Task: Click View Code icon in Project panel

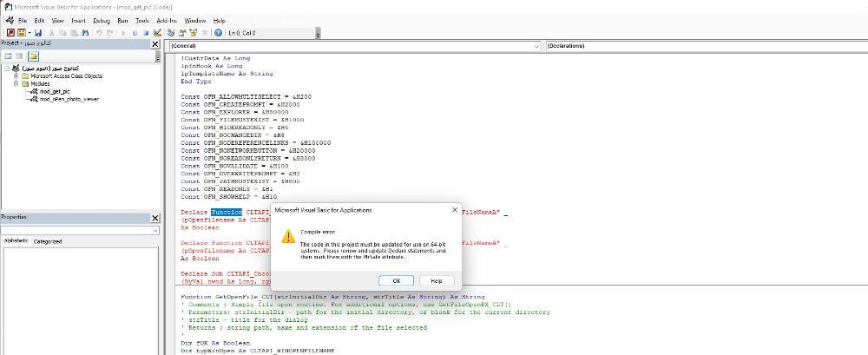Action: [9, 56]
